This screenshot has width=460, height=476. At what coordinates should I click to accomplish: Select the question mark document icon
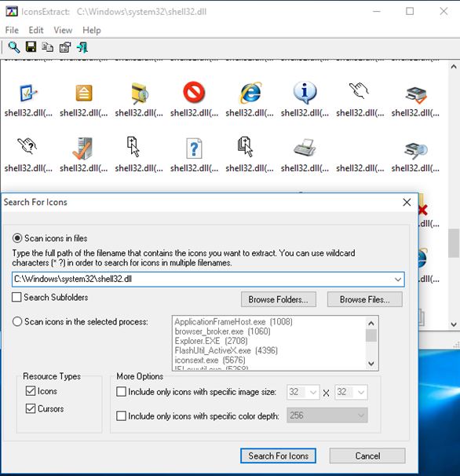[x=194, y=148]
